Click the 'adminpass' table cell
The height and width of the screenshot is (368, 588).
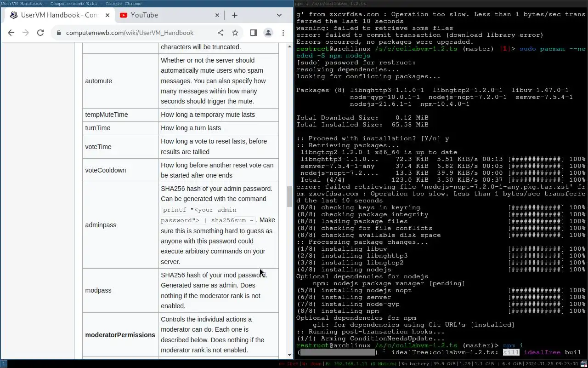(x=120, y=225)
